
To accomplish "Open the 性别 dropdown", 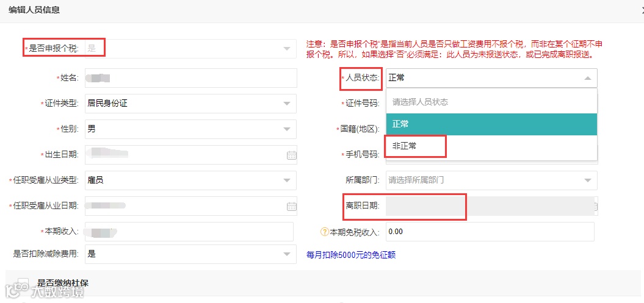I will [x=286, y=129].
